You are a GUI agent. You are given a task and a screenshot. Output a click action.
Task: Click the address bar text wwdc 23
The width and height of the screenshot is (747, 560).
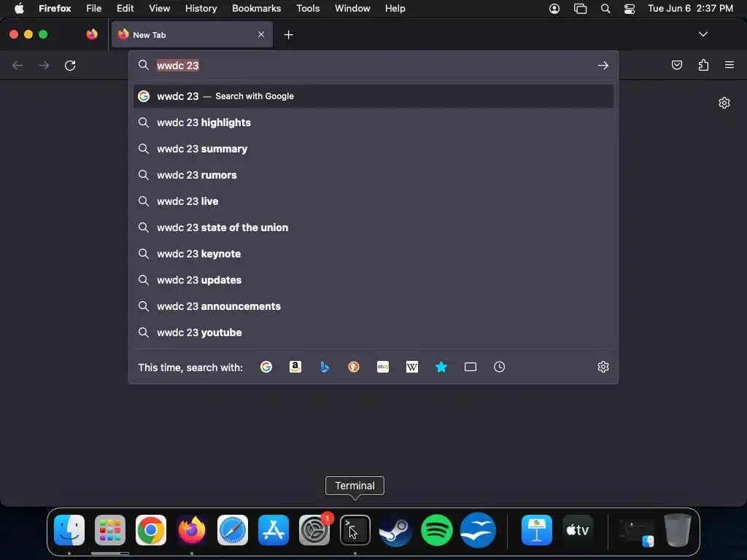click(x=178, y=65)
